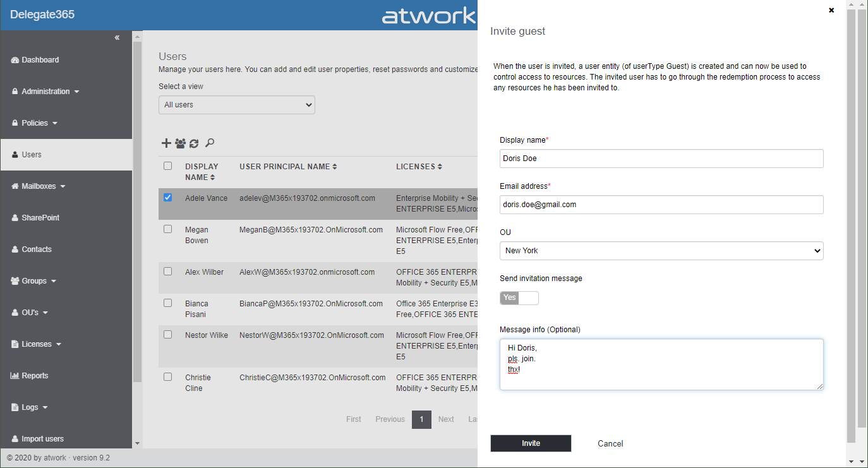This screenshot has width=868, height=468.
Task: Check the Christie Cline row checkbox
Action: (167, 377)
